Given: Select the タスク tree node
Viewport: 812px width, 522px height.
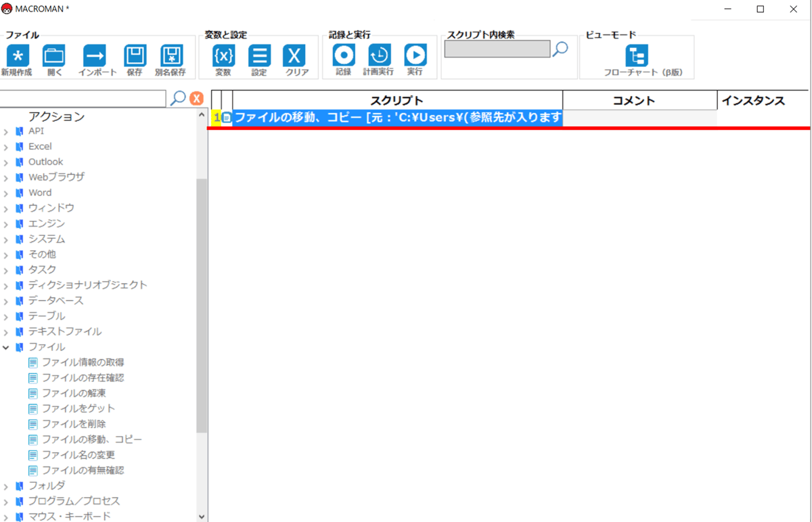Looking at the screenshot, I should tap(42, 270).
